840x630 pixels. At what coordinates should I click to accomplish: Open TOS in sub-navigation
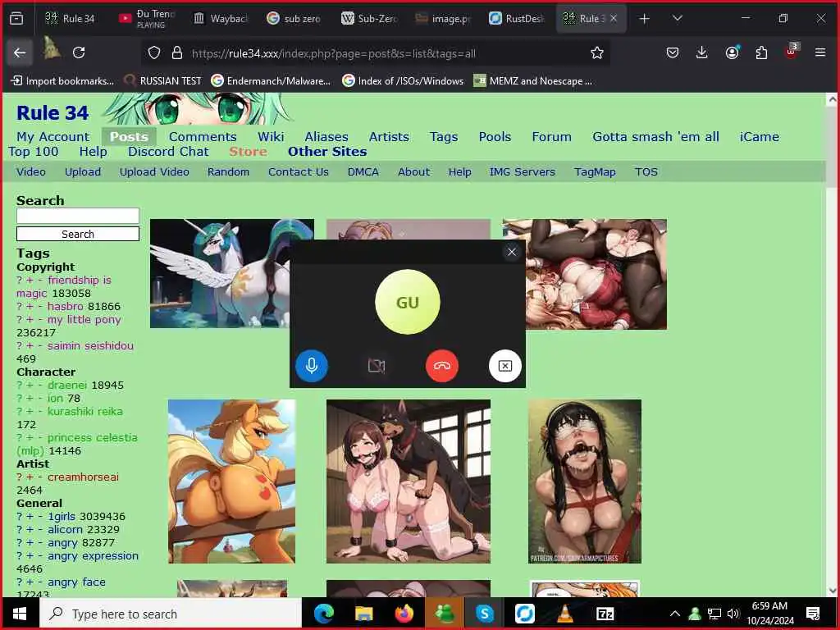click(x=646, y=172)
